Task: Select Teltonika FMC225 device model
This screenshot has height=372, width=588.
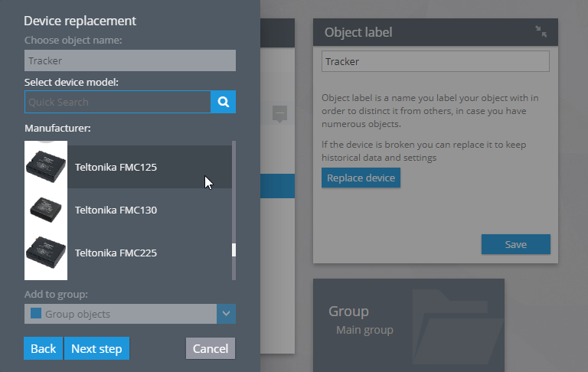Action: (128, 253)
